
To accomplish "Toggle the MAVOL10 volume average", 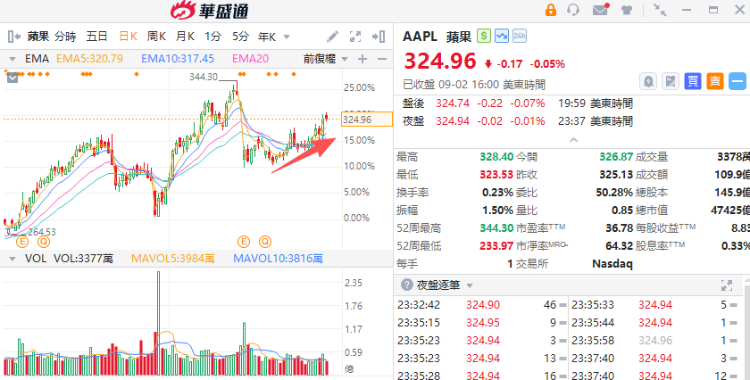I will point(278,259).
